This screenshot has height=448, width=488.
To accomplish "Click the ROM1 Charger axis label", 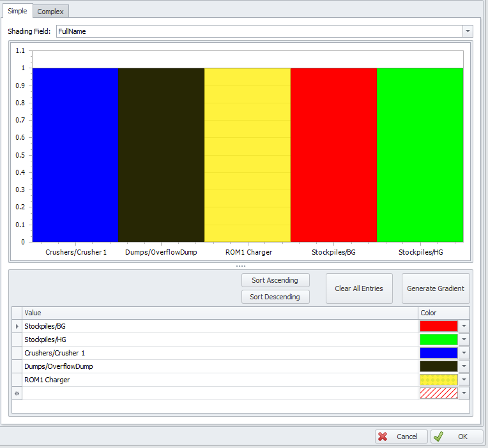I will (x=248, y=252).
